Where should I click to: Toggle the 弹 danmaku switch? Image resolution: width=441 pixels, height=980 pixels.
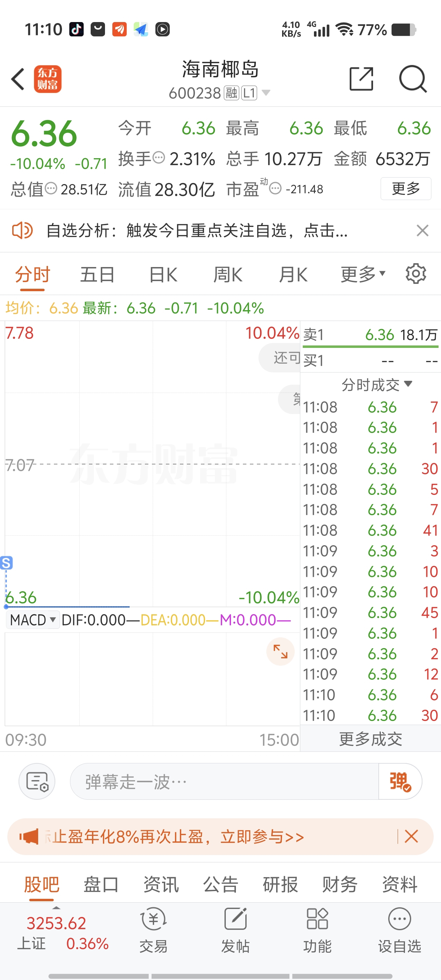click(400, 782)
